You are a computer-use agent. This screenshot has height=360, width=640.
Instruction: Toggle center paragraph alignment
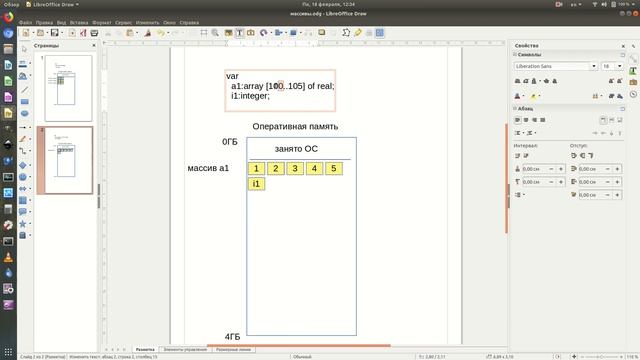[526, 120]
